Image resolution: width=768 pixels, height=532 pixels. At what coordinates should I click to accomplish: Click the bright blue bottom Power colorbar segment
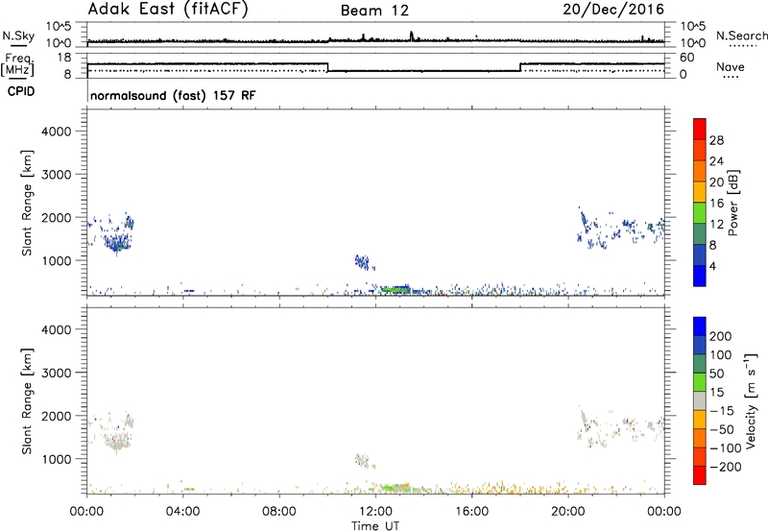coord(700,276)
